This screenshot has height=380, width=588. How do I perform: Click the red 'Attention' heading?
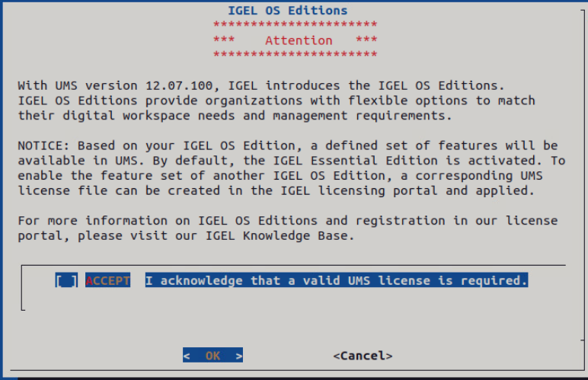pyautogui.click(x=299, y=40)
